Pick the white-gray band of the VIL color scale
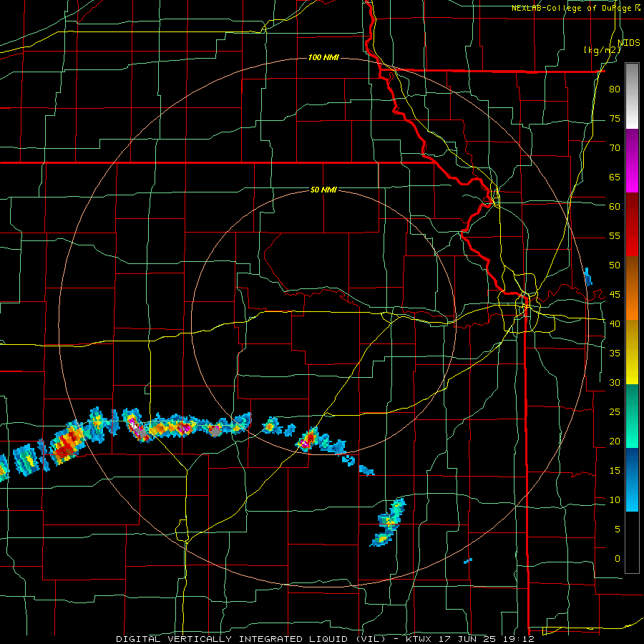Screen dimensions: 644x644 coord(632,96)
